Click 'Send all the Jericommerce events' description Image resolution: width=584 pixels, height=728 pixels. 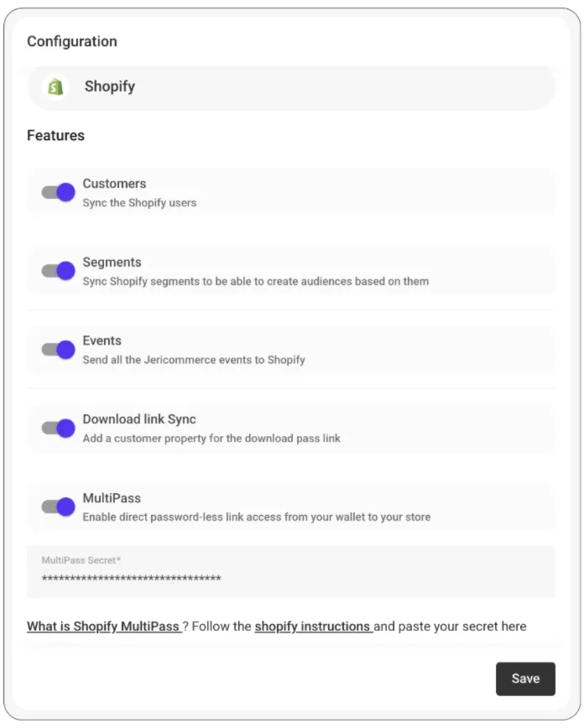194,360
